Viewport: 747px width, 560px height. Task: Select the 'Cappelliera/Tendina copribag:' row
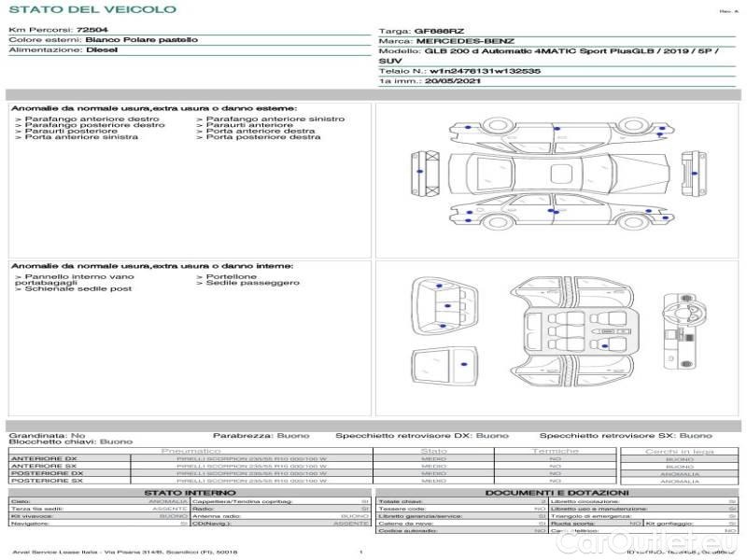281,501
